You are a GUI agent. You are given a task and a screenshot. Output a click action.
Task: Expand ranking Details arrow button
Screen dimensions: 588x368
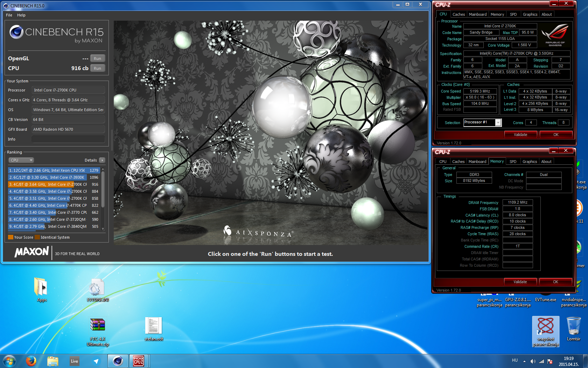(102, 160)
